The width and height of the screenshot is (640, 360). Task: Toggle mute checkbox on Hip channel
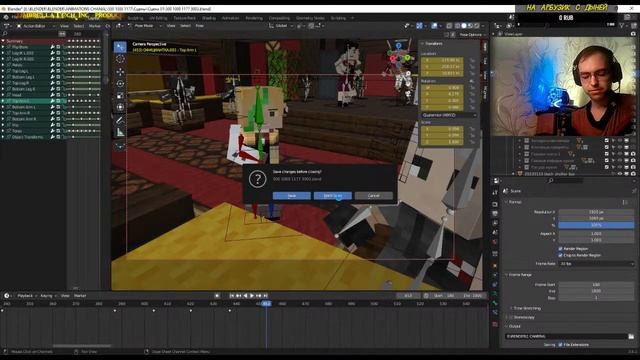(x=58, y=125)
